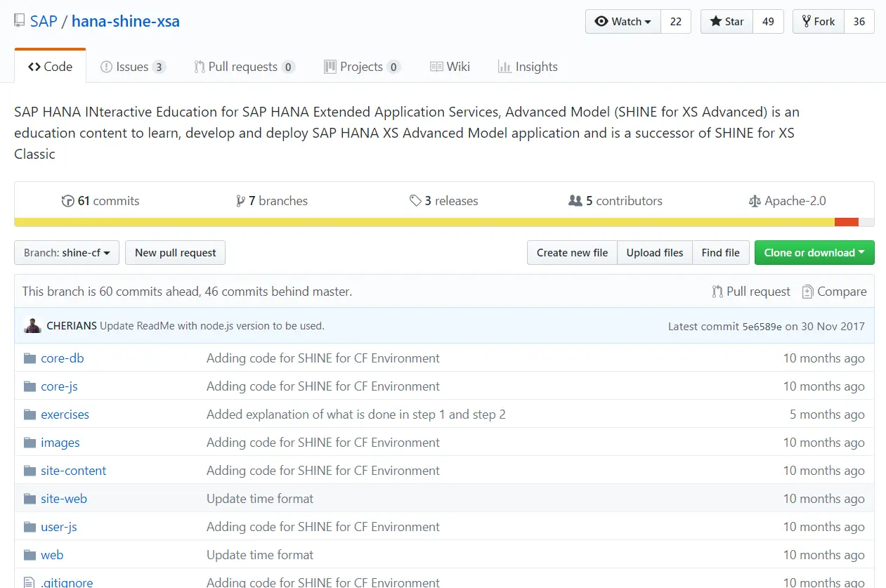Click the people icon beside 5 contributors
The width and height of the screenshot is (886, 588).
pyautogui.click(x=575, y=201)
